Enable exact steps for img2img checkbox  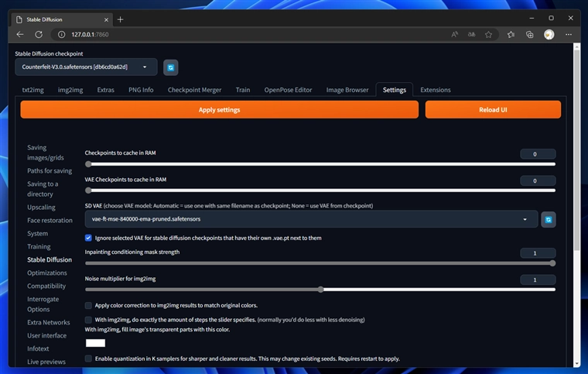(x=88, y=320)
